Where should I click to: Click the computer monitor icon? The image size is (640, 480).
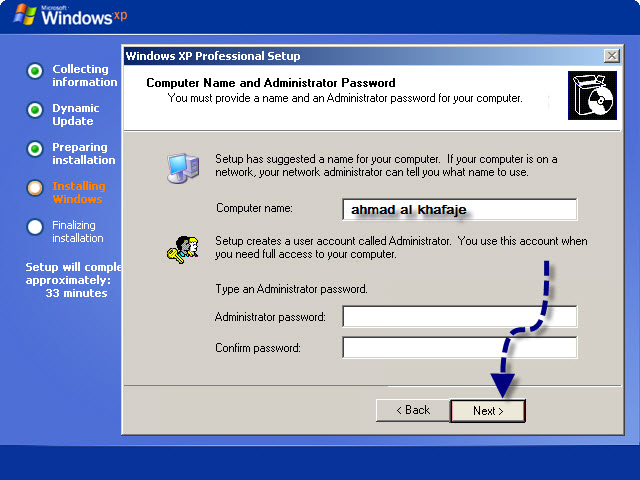(x=182, y=168)
